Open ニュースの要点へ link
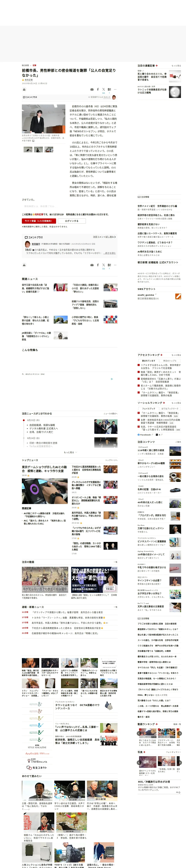Viewport: 186px width, 868px height. (x=110, y=413)
